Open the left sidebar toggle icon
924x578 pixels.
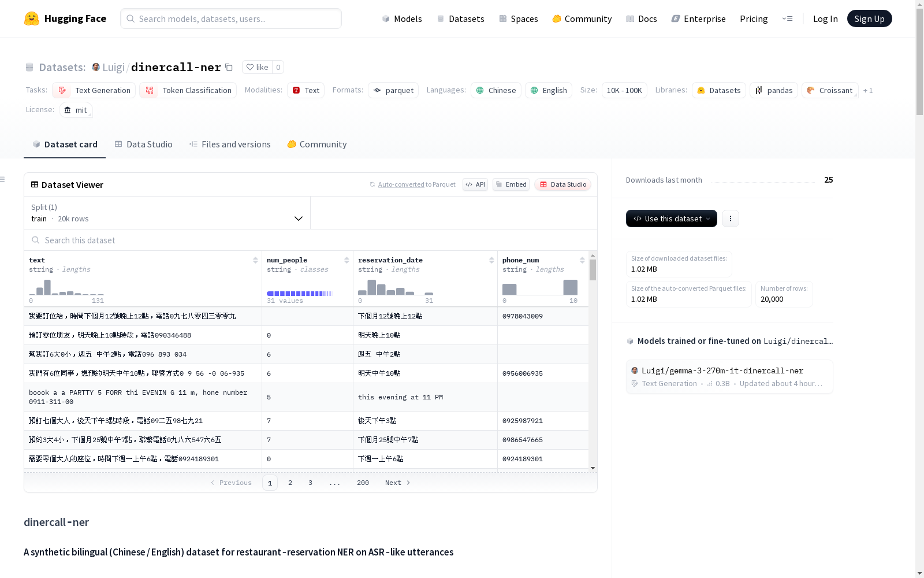2,179
